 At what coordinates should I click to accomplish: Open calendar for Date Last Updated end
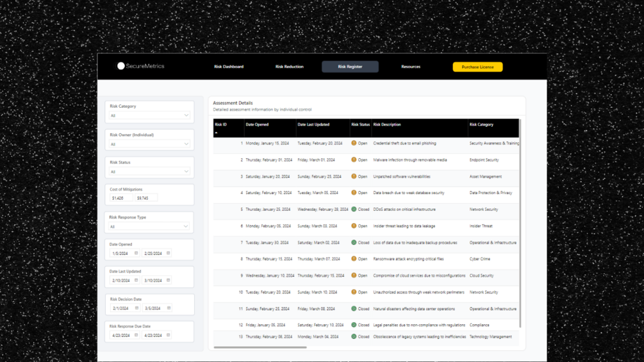pos(169,281)
